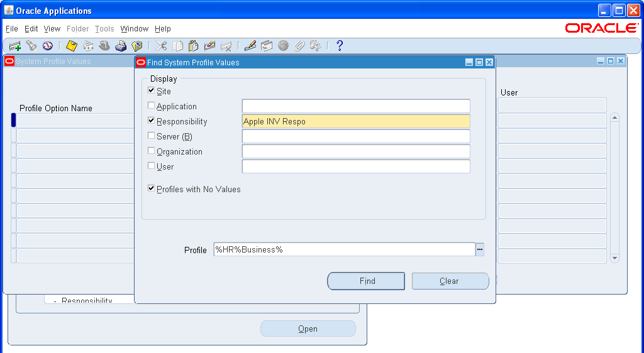
Task: Click scroll down arrow in System Profile Values
Action: [614, 258]
